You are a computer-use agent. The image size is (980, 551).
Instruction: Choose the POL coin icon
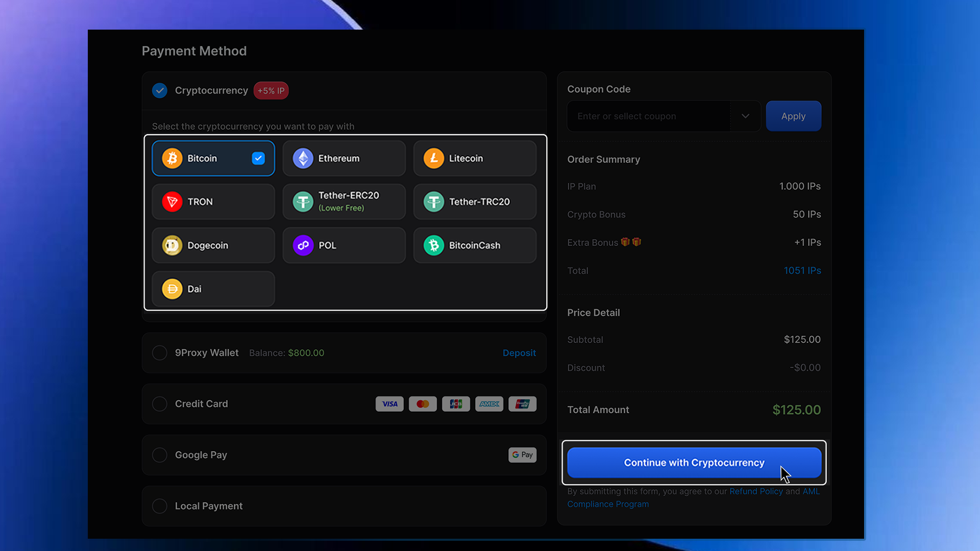303,245
